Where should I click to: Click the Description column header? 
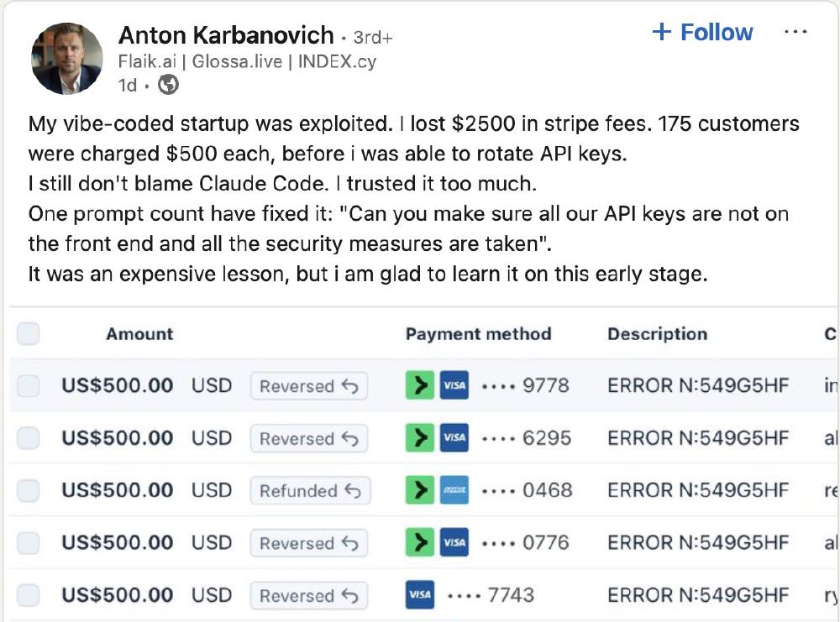coord(658,333)
